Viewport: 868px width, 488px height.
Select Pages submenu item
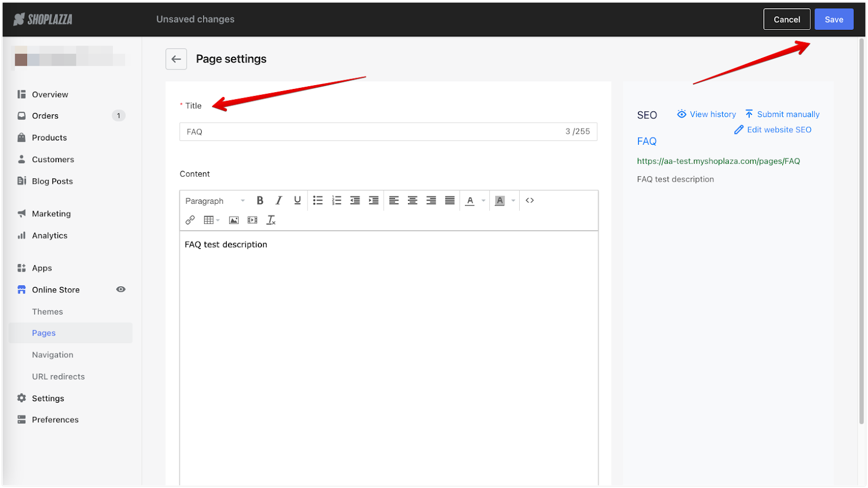(71, 333)
